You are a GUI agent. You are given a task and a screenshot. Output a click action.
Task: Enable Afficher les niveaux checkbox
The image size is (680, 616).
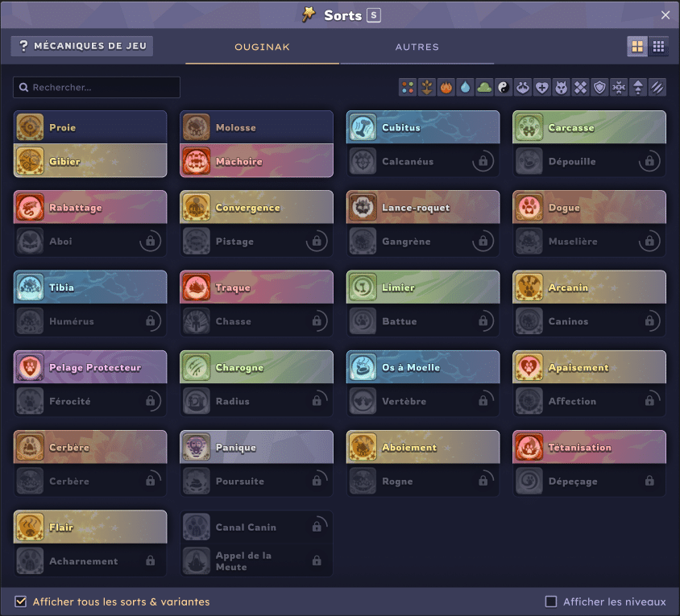[x=551, y=602]
